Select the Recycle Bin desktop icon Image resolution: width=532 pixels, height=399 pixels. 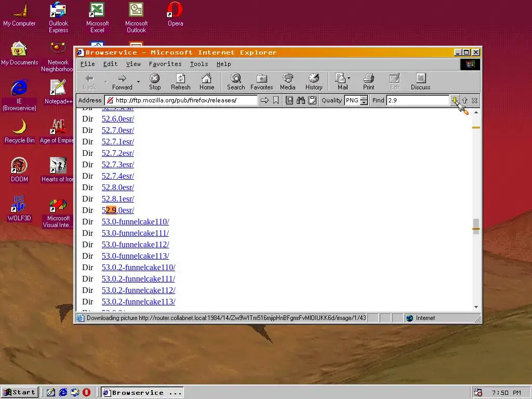(x=19, y=131)
